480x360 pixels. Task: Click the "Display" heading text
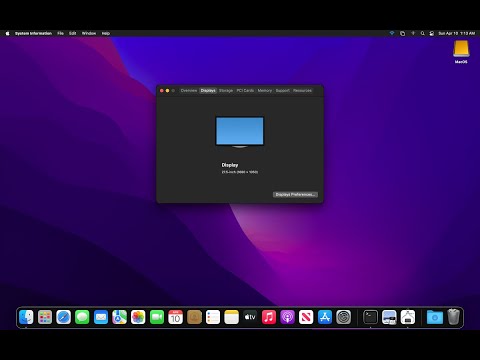click(230, 165)
